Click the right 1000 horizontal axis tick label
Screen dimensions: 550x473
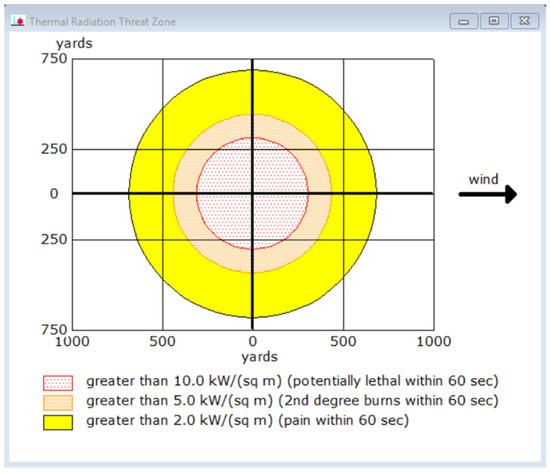(x=434, y=341)
